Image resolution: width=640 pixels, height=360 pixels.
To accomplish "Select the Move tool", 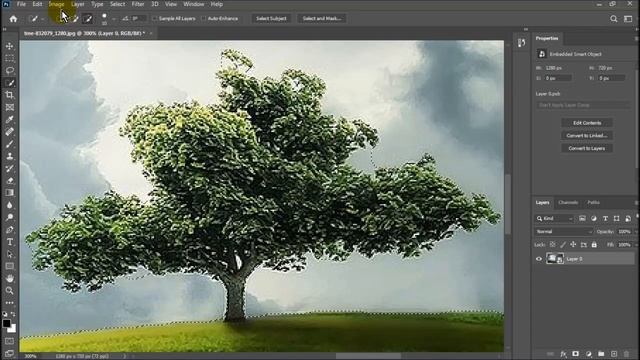I will pyautogui.click(x=9, y=46).
